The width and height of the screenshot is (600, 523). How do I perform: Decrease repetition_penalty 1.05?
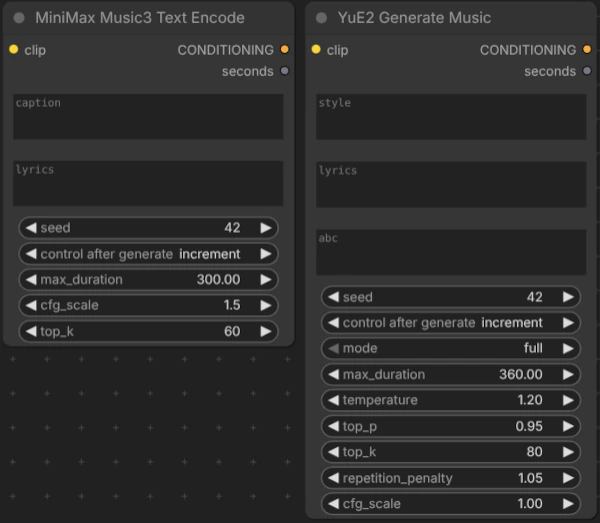pyautogui.click(x=334, y=478)
